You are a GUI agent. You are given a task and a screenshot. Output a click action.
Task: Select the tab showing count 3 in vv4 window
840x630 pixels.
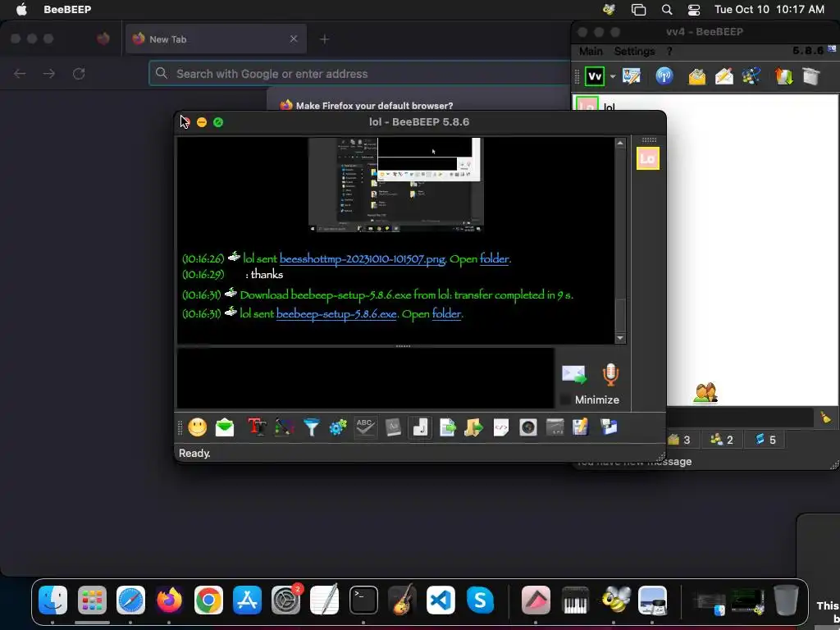678,440
